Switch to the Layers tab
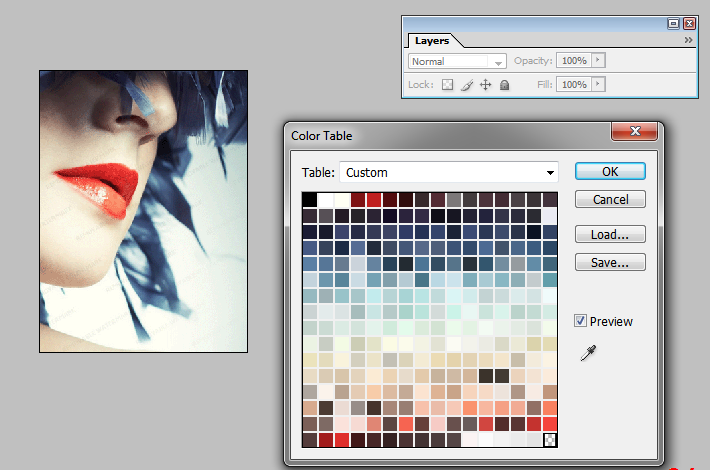The width and height of the screenshot is (710, 470). click(x=432, y=41)
